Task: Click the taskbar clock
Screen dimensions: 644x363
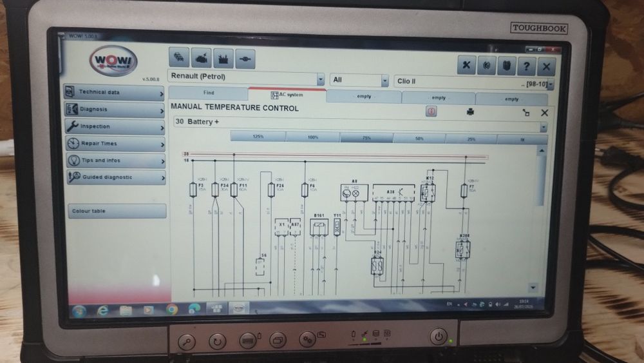Action: pos(524,304)
